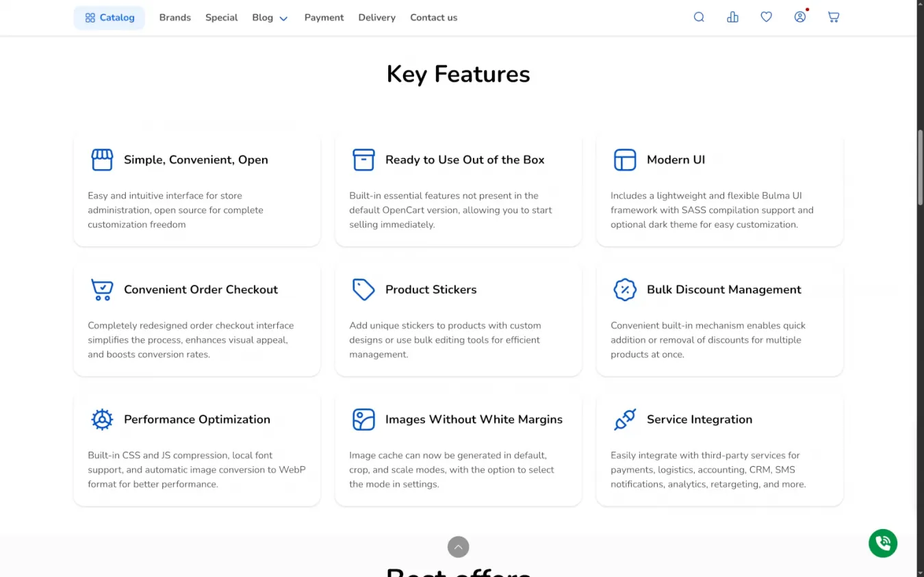924x577 pixels.
Task: Go to the Brands menu item
Action: pos(175,18)
